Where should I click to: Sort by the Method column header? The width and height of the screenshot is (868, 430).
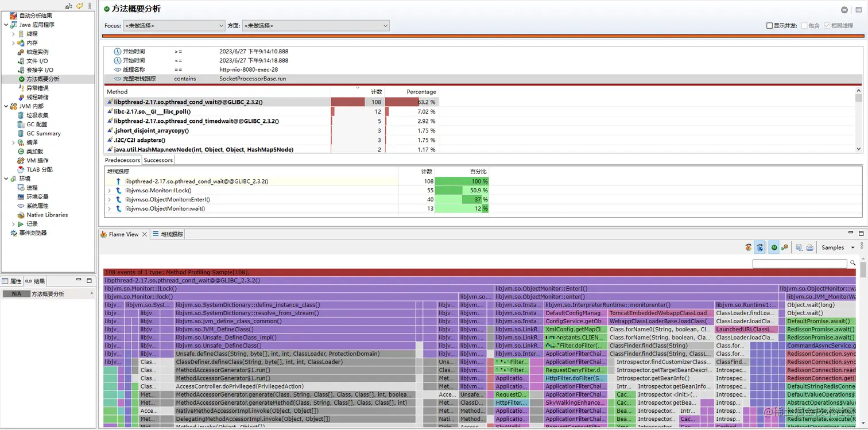(217, 92)
